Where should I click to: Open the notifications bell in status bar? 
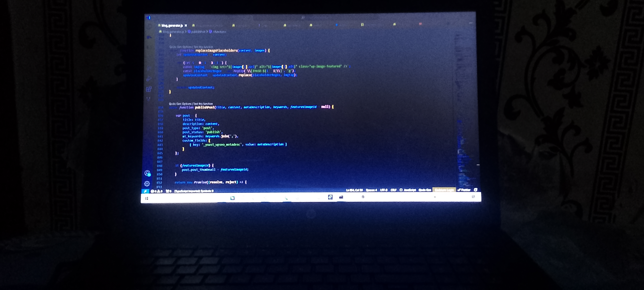tap(476, 190)
